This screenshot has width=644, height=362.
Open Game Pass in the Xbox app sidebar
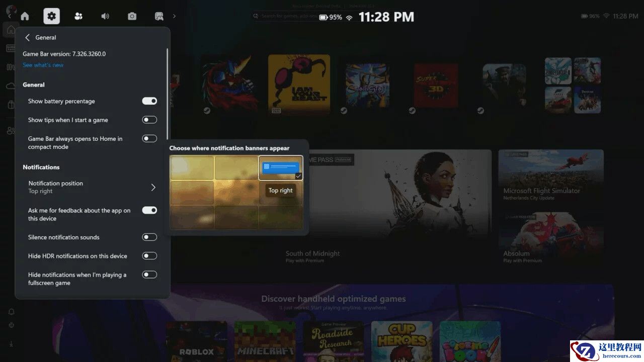(10, 48)
